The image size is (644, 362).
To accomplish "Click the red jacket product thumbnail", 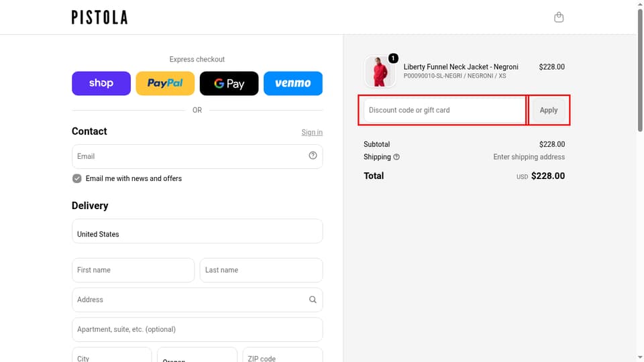I will (380, 72).
